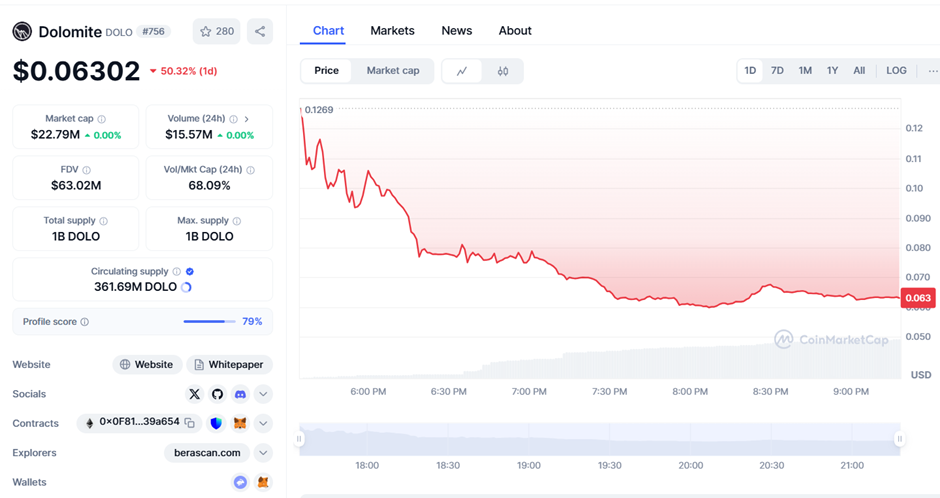Grab the left range selector handle
The image size is (940, 498).
pyautogui.click(x=299, y=439)
